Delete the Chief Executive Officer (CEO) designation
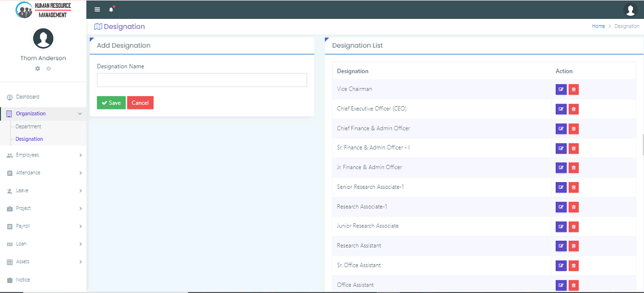 [573, 109]
